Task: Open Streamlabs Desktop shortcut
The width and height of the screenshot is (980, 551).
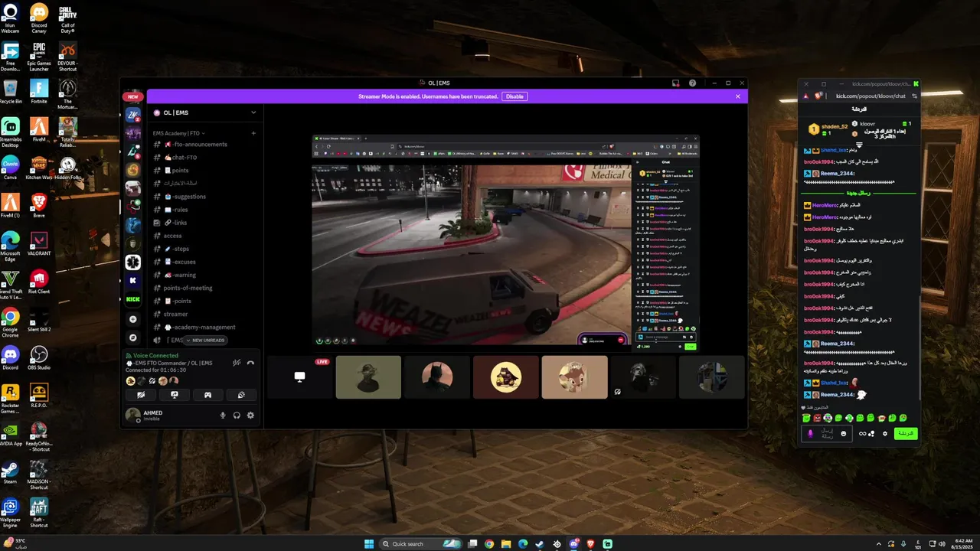Action: coord(10,130)
